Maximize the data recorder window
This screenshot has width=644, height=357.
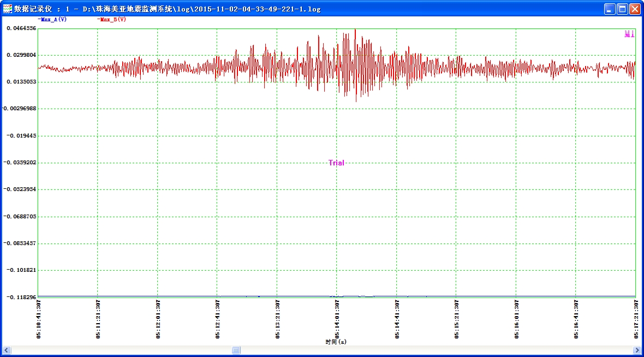point(622,9)
